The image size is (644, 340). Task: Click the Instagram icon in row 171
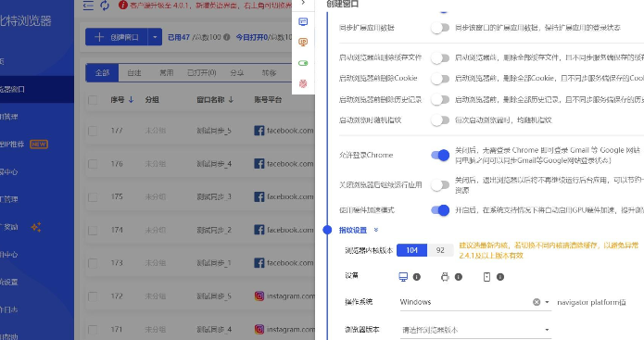pos(259,329)
